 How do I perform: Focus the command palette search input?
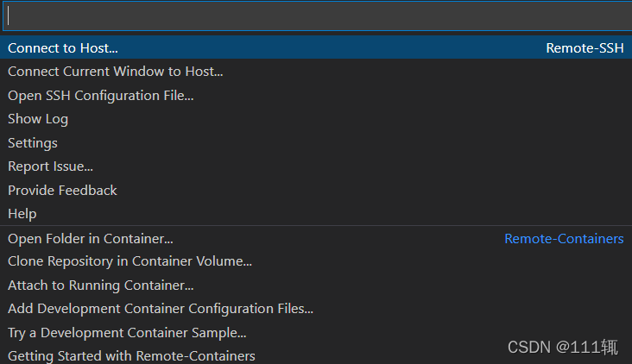click(x=318, y=16)
